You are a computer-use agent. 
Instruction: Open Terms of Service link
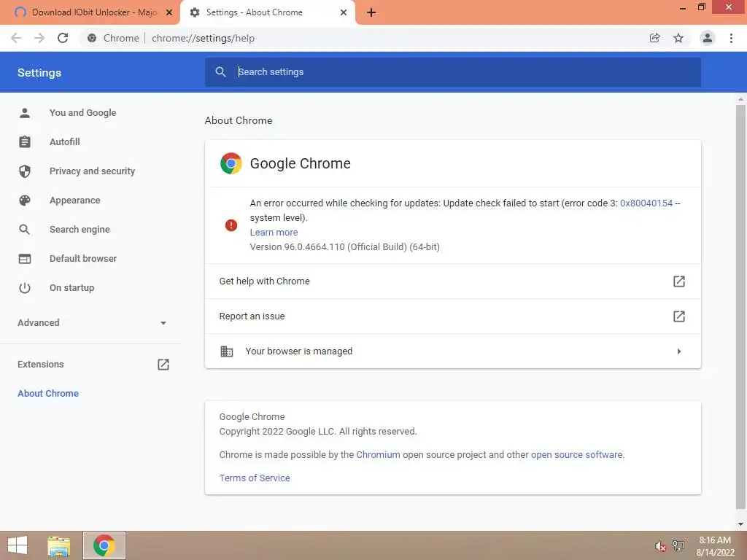255,478
